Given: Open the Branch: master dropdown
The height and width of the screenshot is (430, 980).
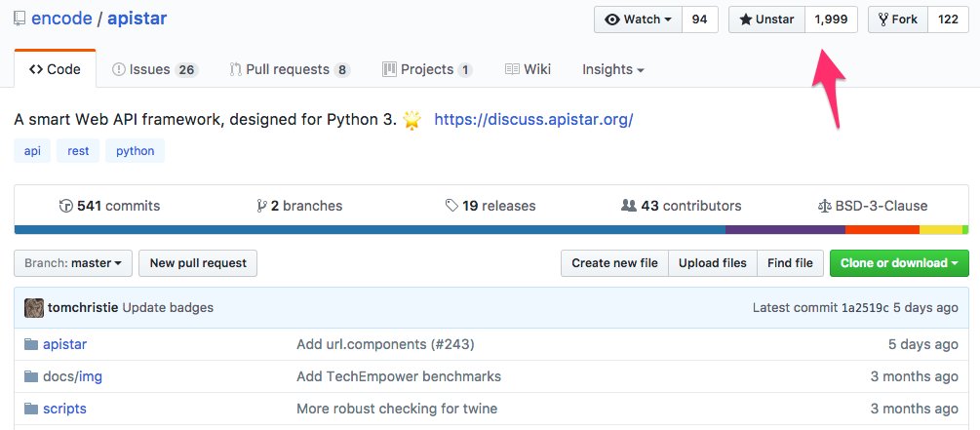Looking at the screenshot, I should pyautogui.click(x=73, y=263).
